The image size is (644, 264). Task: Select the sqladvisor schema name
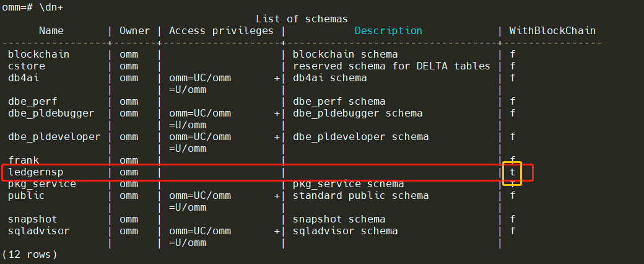(x=38, y=231)
